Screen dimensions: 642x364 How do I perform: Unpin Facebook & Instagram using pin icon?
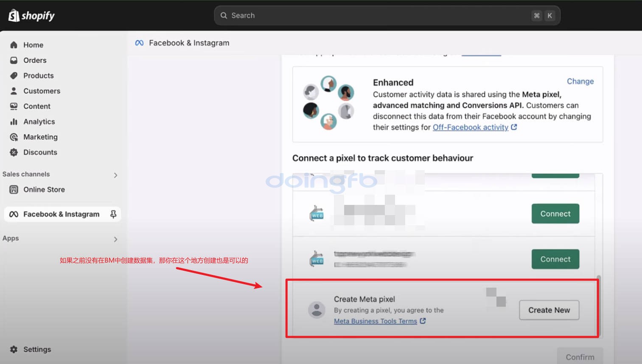point(113,214)
